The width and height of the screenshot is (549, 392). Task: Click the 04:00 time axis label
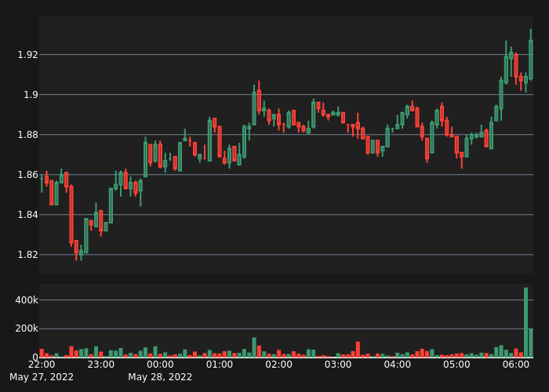[398, 365]
